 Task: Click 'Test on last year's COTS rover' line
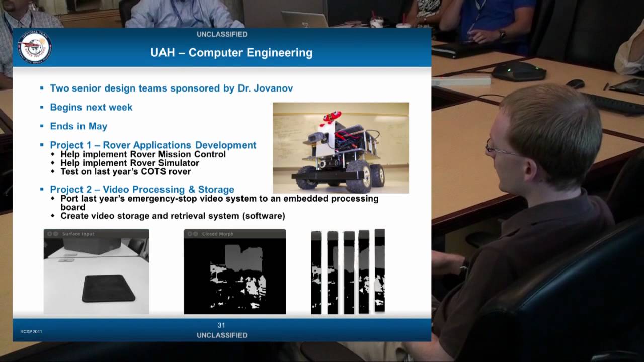coord(125,171)
